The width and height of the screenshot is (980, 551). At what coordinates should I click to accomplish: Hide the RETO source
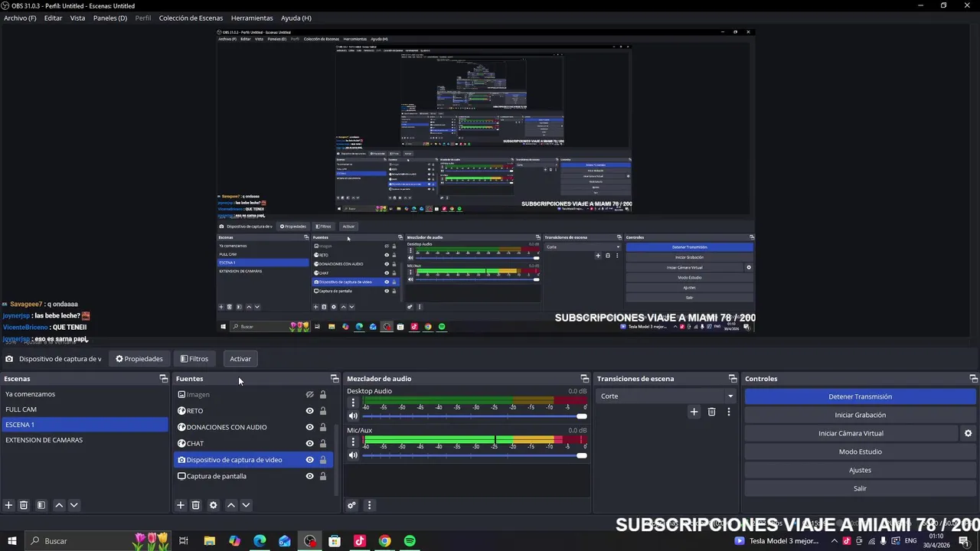(x=309, y=411)
